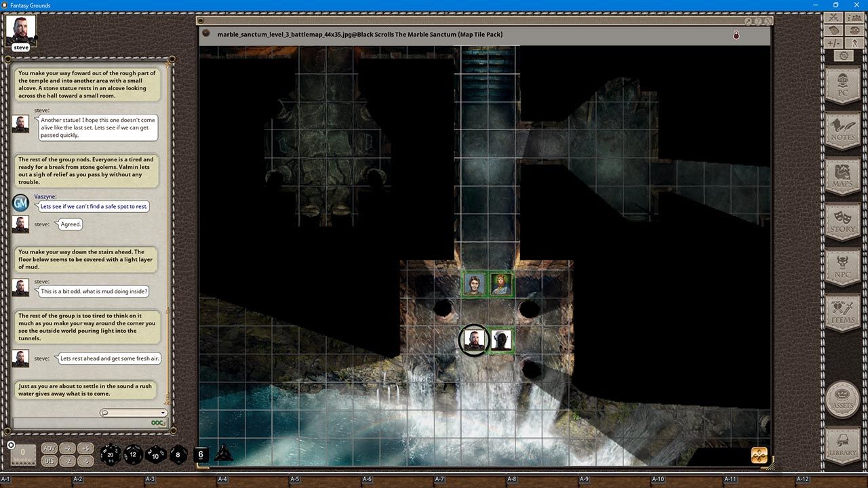
Task: Open the modifiers plus/minus icon
Action: coord(835,43)
